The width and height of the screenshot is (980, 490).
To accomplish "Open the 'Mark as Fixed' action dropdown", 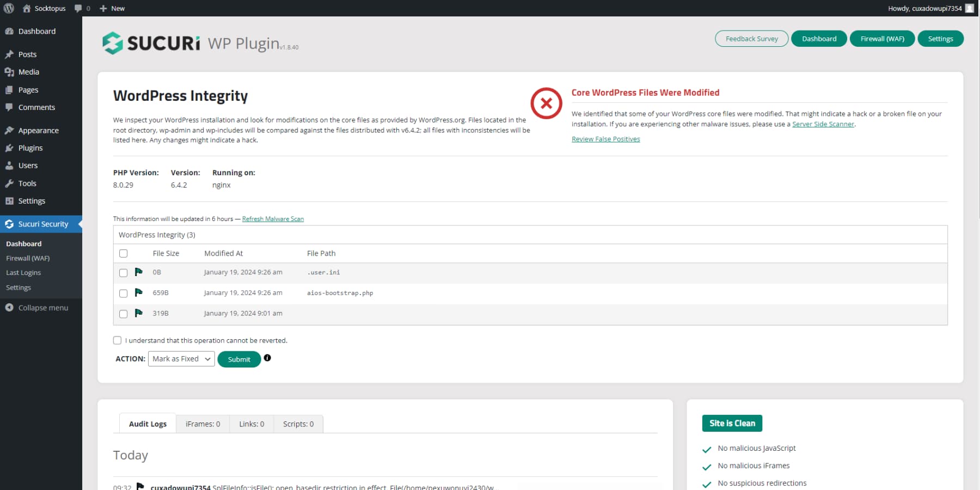I will coord(181,358).
